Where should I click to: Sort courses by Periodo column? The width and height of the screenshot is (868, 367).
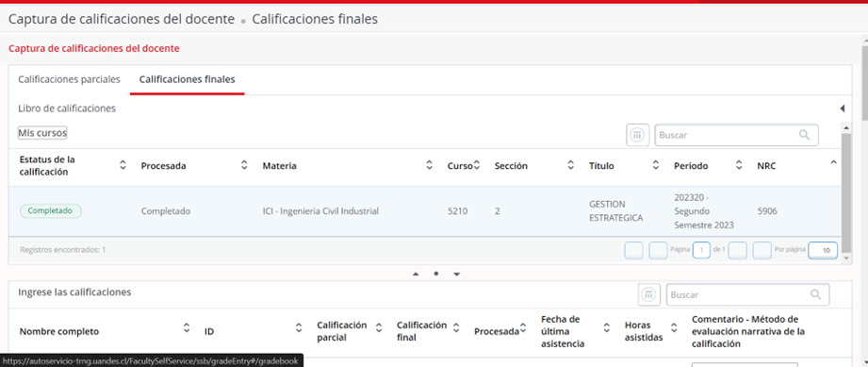click(x=739, y=165)
